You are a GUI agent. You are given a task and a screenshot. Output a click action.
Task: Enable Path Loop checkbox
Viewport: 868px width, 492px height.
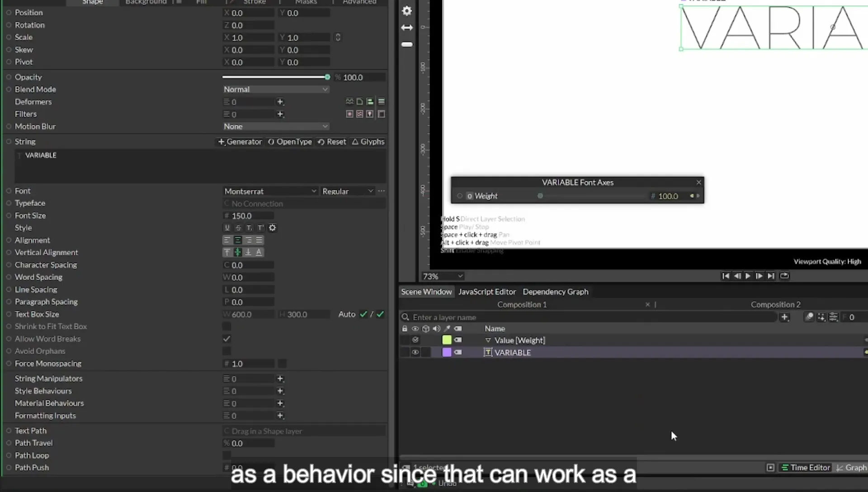click(x=227, y=455)
